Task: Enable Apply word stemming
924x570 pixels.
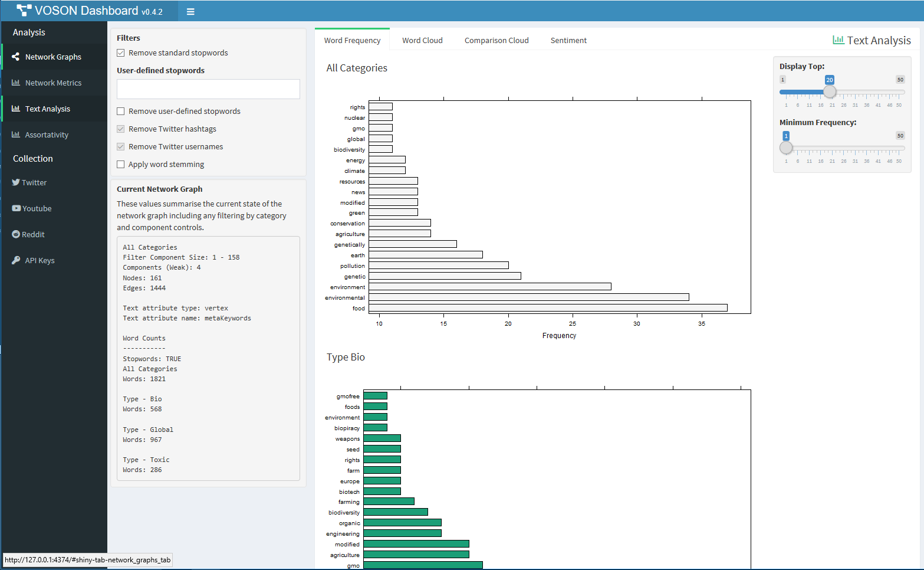Action: [x=121, y=164]
